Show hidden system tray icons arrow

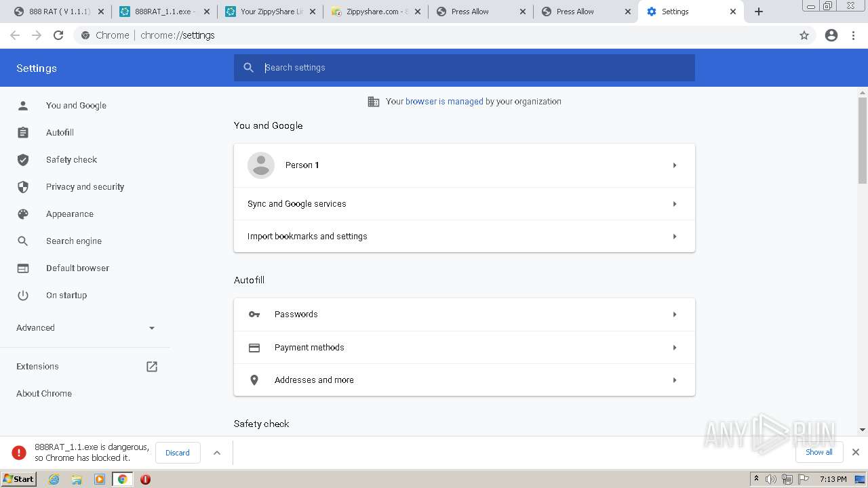click(x=756, y=479)
